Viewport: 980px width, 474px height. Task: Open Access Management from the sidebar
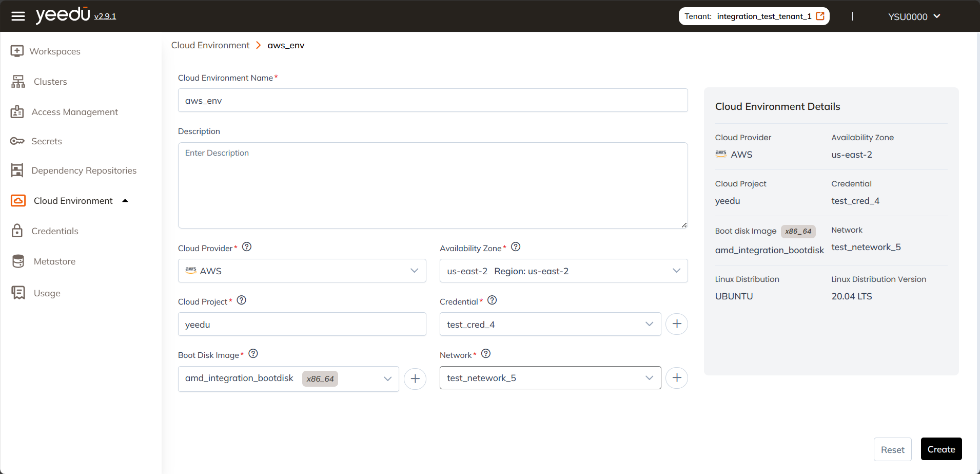click(75, 111)
